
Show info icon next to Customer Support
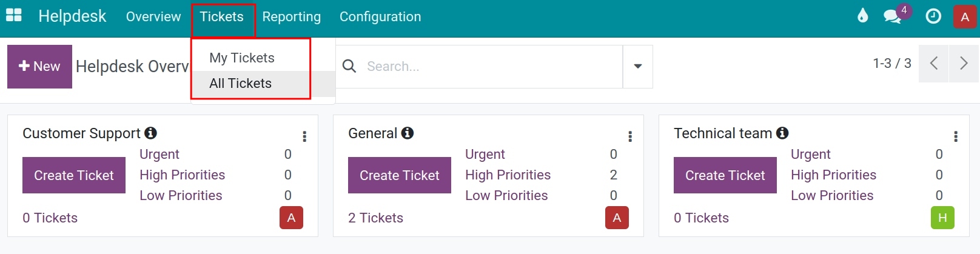151,133
